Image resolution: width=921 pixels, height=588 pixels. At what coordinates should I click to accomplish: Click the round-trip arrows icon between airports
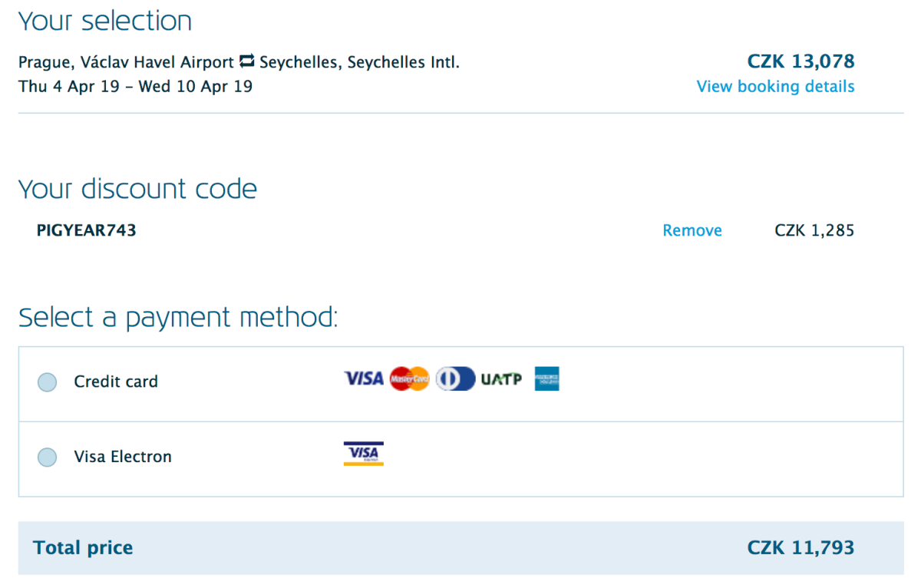pos(247,61)
